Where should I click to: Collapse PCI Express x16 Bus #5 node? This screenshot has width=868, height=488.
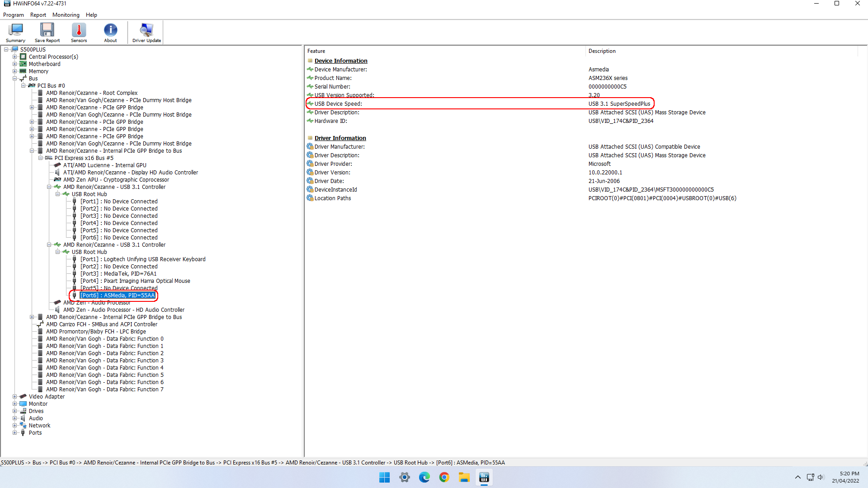point(41,158)
